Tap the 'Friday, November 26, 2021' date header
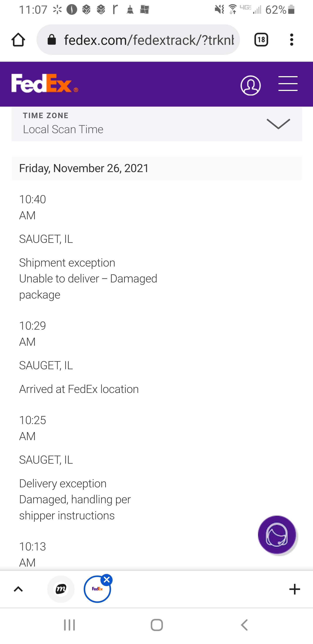The width and height of the screenshot is (313, 644). (84, 168)
